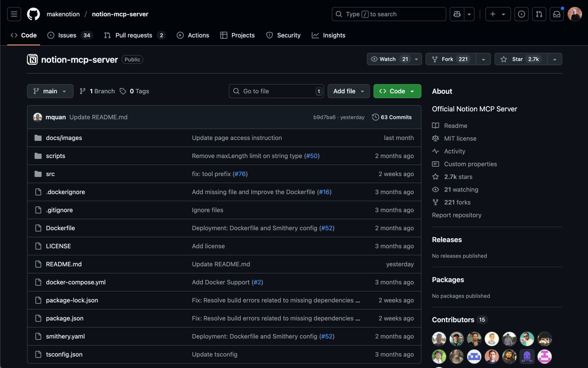The height and width of the screenshot is (368, 588).
Task: Click the GitHub logo home icon
Action: pos(33,14)
